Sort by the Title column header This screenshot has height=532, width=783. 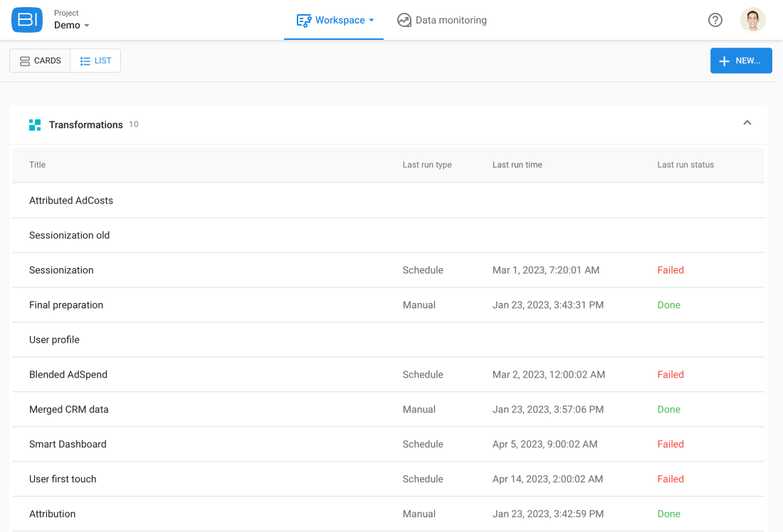coord(38,165)
